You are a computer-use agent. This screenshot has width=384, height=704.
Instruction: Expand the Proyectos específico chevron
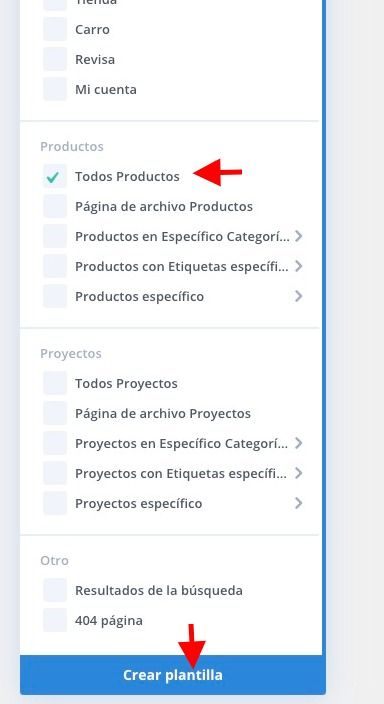[299, 503]
